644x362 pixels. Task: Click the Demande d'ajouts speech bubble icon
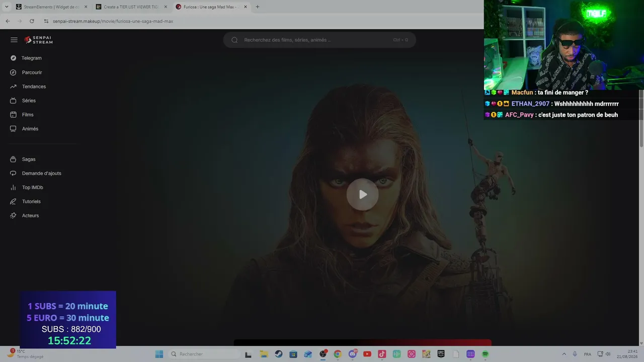pyautogui.click(x=13, y=173)
